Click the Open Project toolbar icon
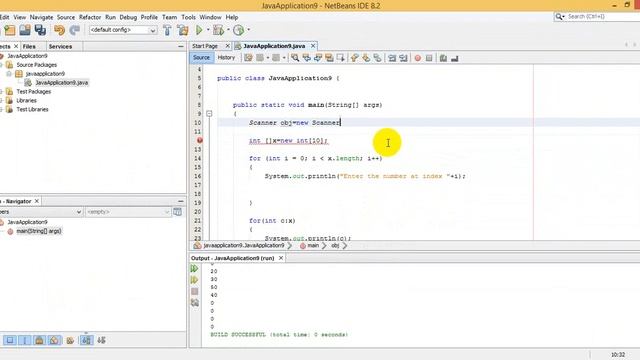Image resolution: width=640 pixels, height=360 pixels. coord(25,30)
